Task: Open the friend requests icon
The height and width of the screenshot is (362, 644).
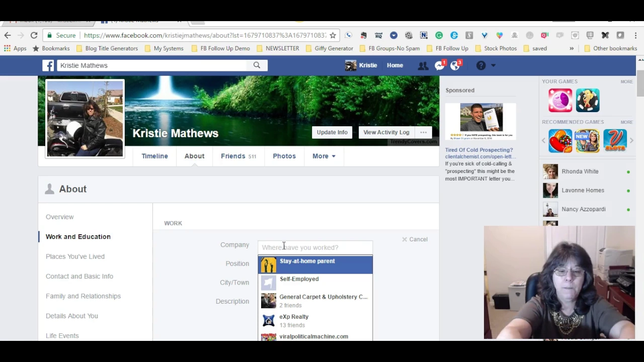Action: click(423, 65)
